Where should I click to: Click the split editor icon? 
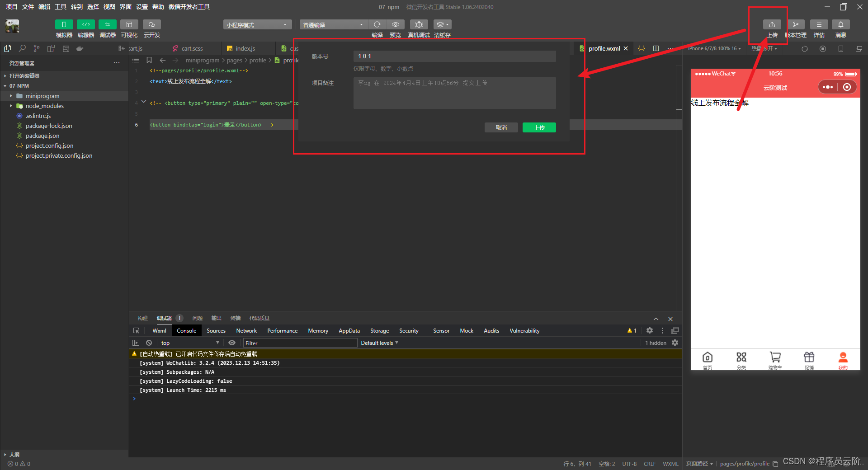656,48
